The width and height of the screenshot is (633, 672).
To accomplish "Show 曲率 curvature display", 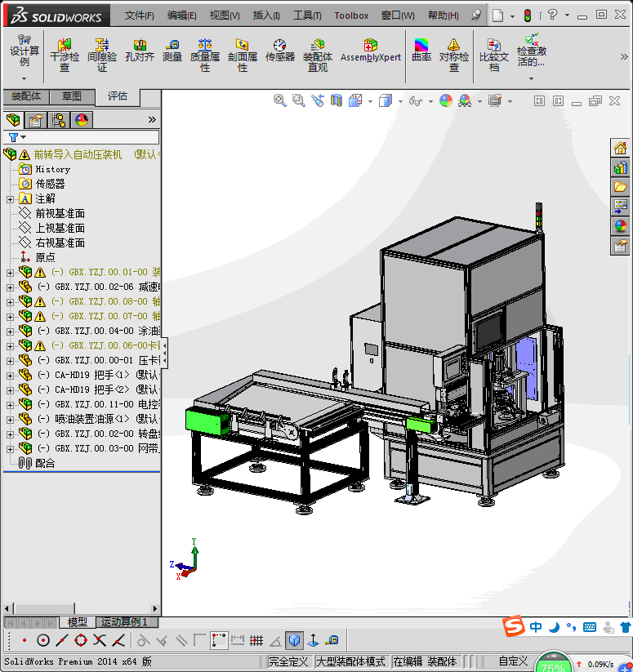I will coord(421,51).
